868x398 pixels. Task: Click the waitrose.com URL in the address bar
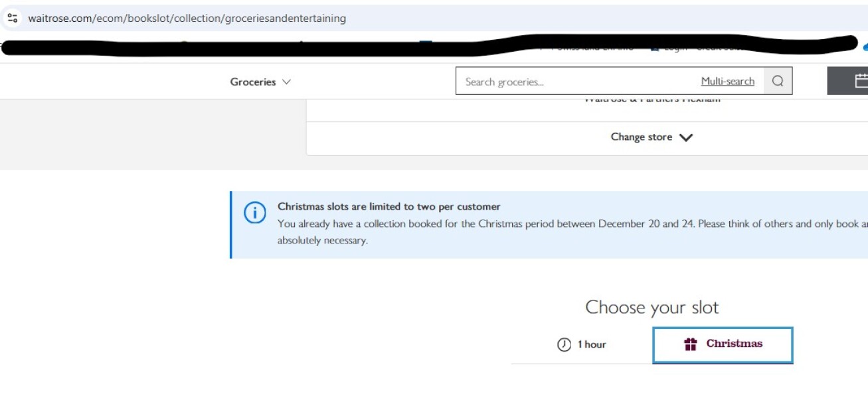(187, 19)
